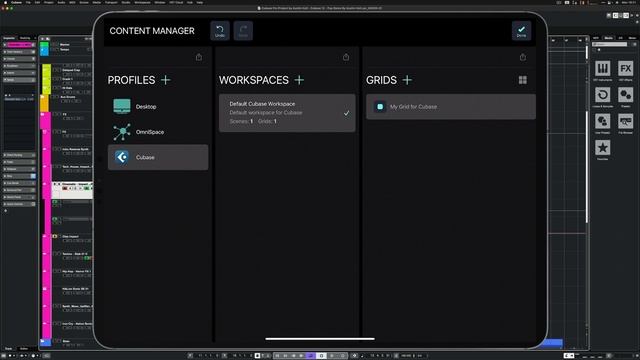Expand the Chords inspector section
This screenshot has width=640, height=360.
point(19,59)
